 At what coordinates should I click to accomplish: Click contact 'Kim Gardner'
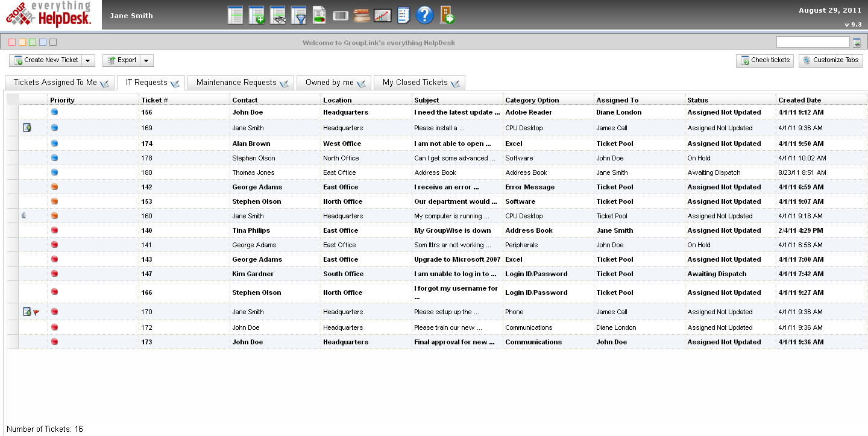pos(253,274)
